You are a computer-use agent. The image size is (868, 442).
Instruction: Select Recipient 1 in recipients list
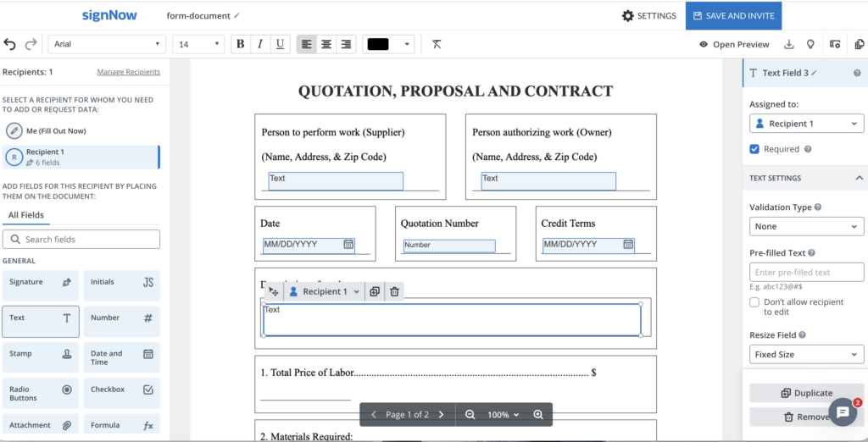coord(81,157)
